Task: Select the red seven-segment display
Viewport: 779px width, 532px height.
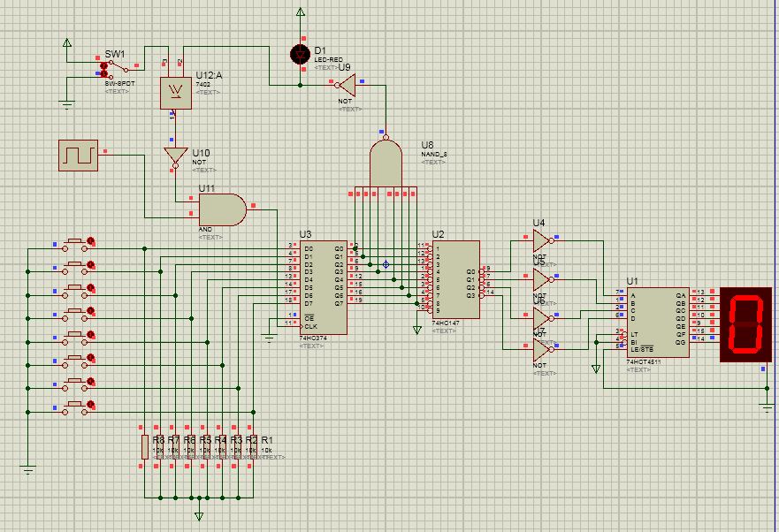Action: pos(745,324)
